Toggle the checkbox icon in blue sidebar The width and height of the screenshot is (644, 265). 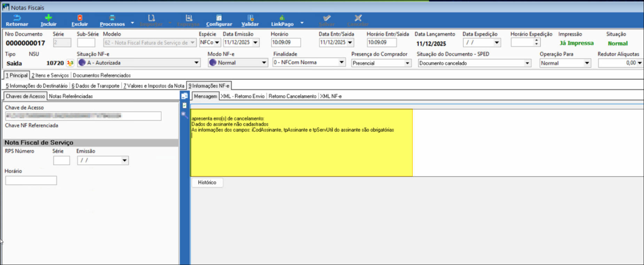tap(185, 105)
